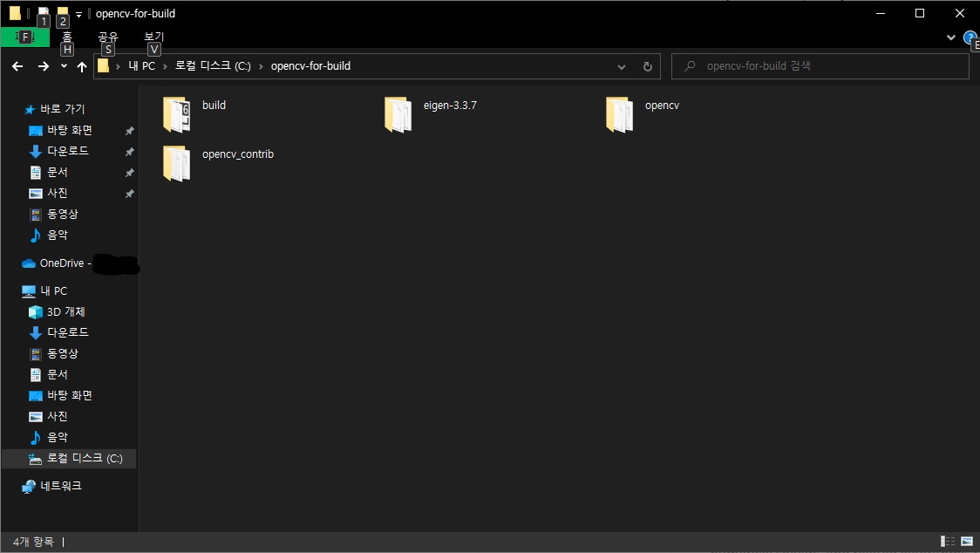
Task: Open the build folder
Action: [177, 114]
